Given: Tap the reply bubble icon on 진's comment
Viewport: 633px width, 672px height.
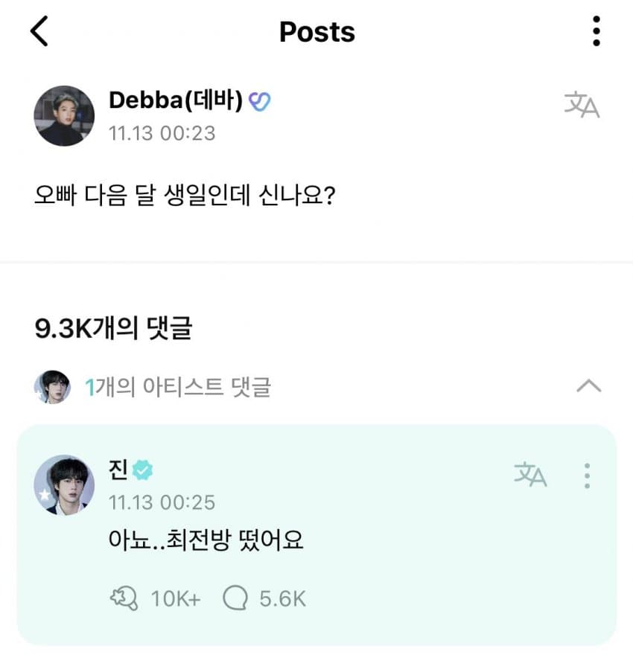Looking at the screenshot, I should pyautogui.click(x=235, y=598).
